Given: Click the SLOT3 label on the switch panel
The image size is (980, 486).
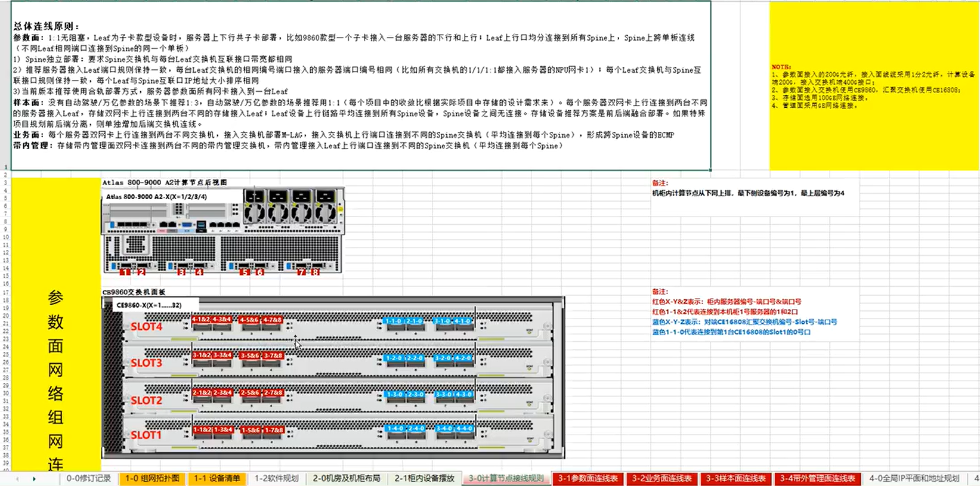Looking at the screenshot, I should (x=146, y=363).
